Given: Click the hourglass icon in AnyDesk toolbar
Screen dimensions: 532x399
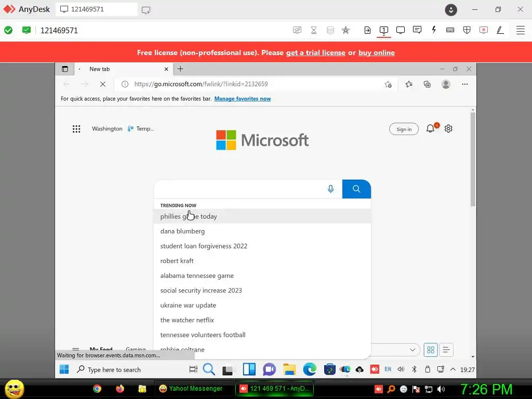Looking at the screenshot, I should 314,30.
